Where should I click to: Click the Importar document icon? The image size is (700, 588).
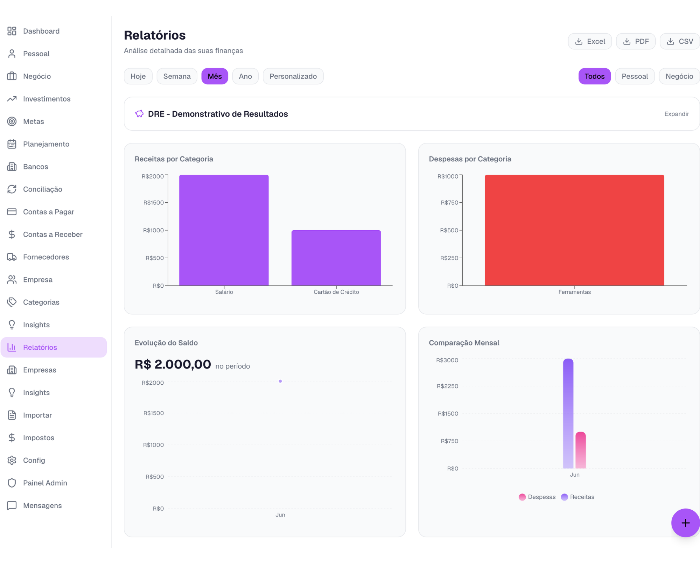[12, 415]
